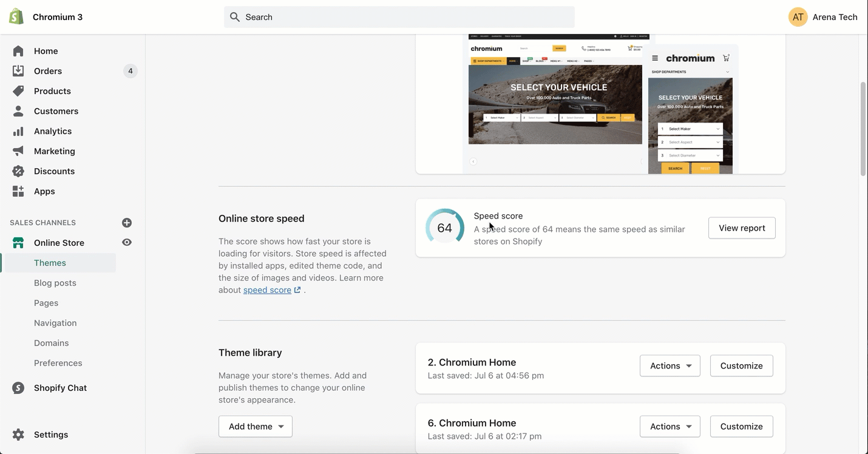This screenshot has width=868, height=454.
Task: Open Actions dropdown for 2. Chromium Home
Action: pos(670,366)
